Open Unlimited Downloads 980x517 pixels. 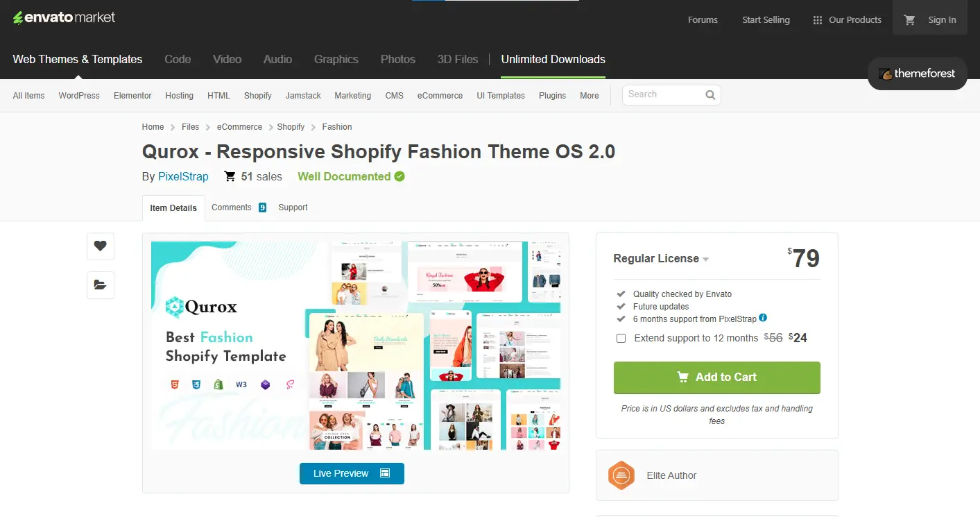click(553, 59)
